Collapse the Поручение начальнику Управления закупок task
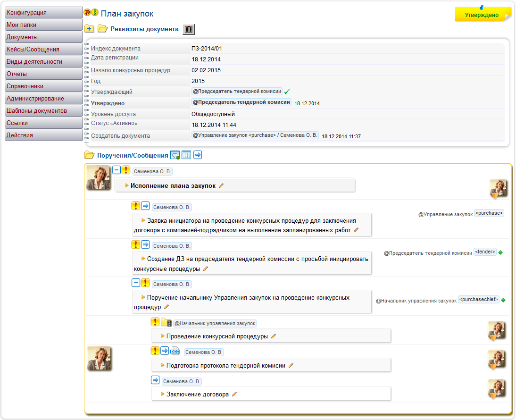Image resolution: width=516 pixels, height=420 pixels. point(136,283)
